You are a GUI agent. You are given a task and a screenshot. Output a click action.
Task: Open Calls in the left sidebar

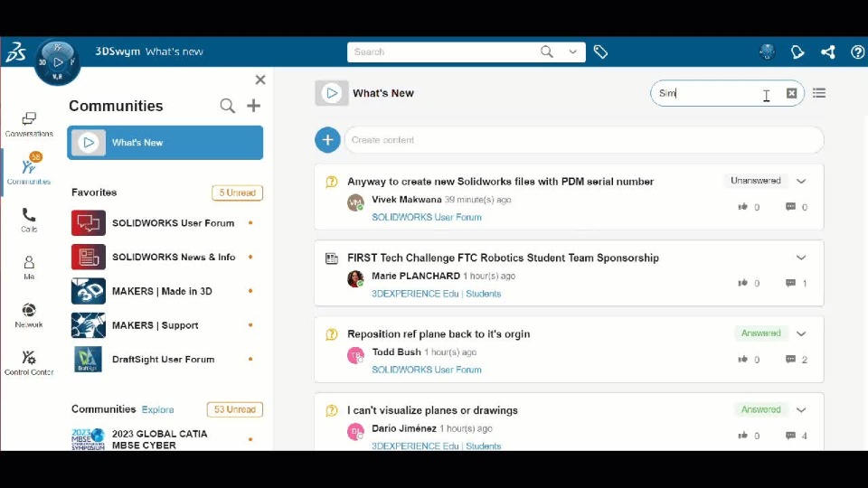pos(29,220)
